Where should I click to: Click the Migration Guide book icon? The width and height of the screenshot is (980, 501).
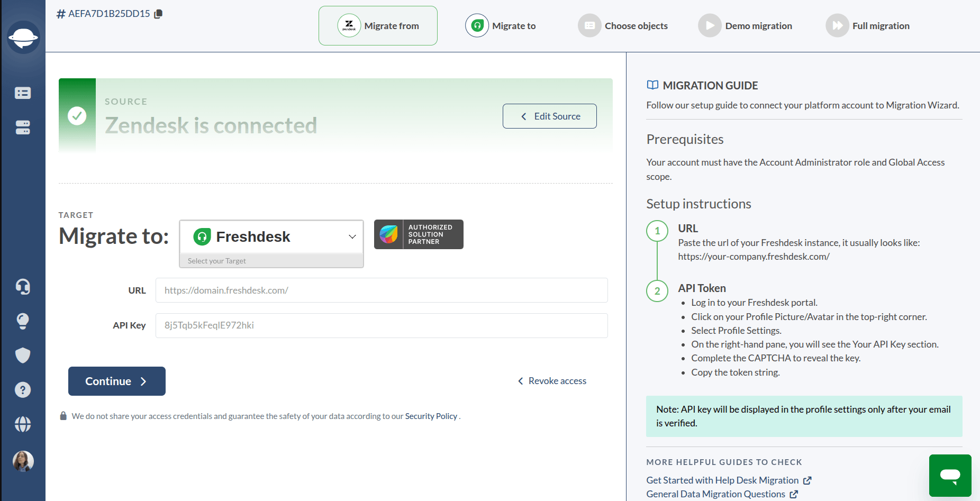pos(652,85)
